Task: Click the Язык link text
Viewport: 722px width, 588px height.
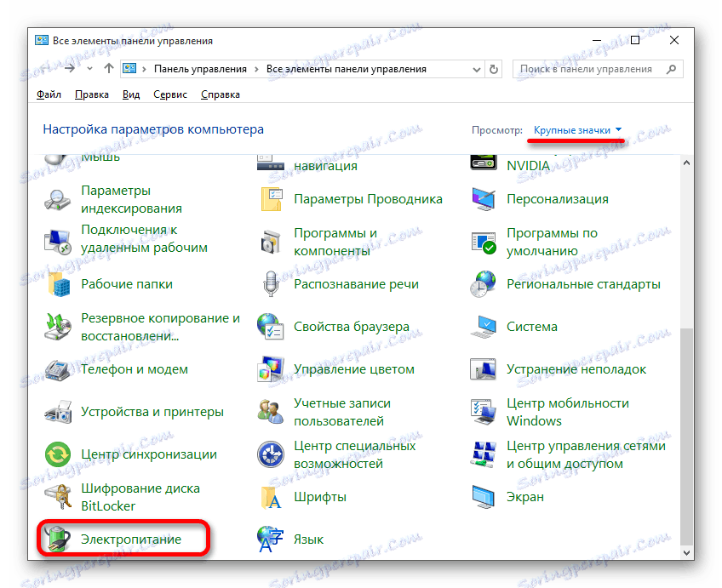Action: click(308, 539)
